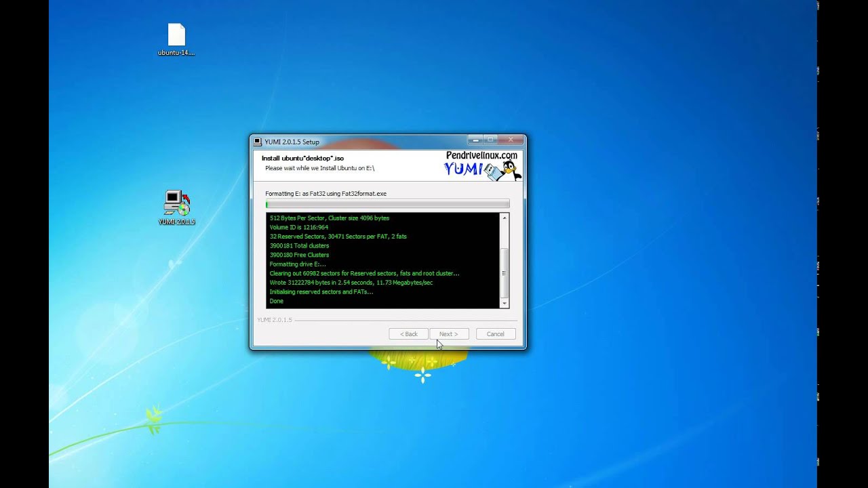The height and width of the screenshot is (488, 868).
Task: Select log line '3900180 Free Clusters'
Action: pyautogui.click(x=299, y=255)
